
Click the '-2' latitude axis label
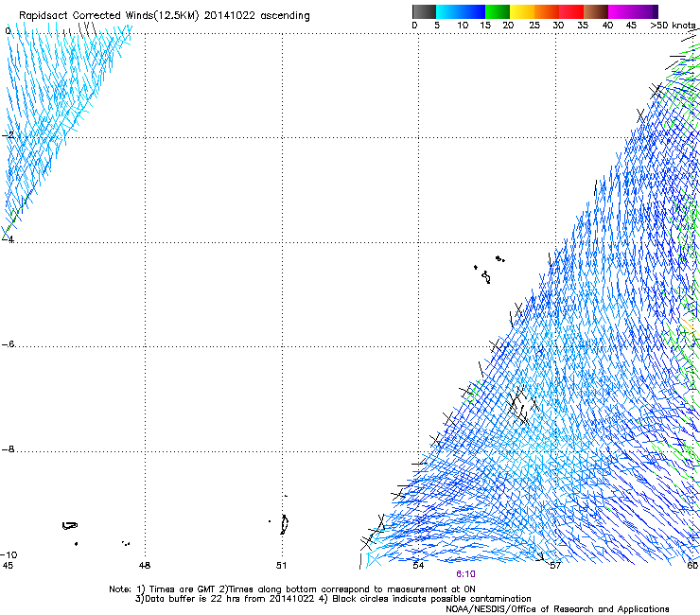(x=8, y=135)
